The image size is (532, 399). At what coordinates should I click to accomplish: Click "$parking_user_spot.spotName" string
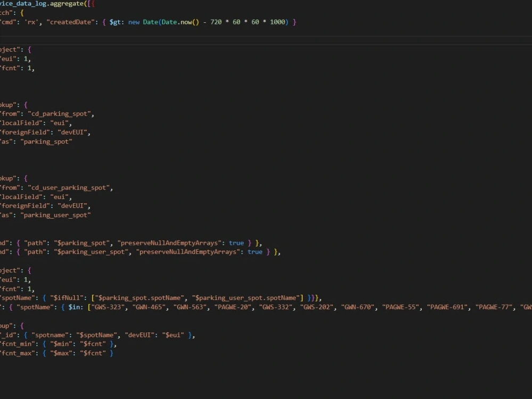[246, 298]
